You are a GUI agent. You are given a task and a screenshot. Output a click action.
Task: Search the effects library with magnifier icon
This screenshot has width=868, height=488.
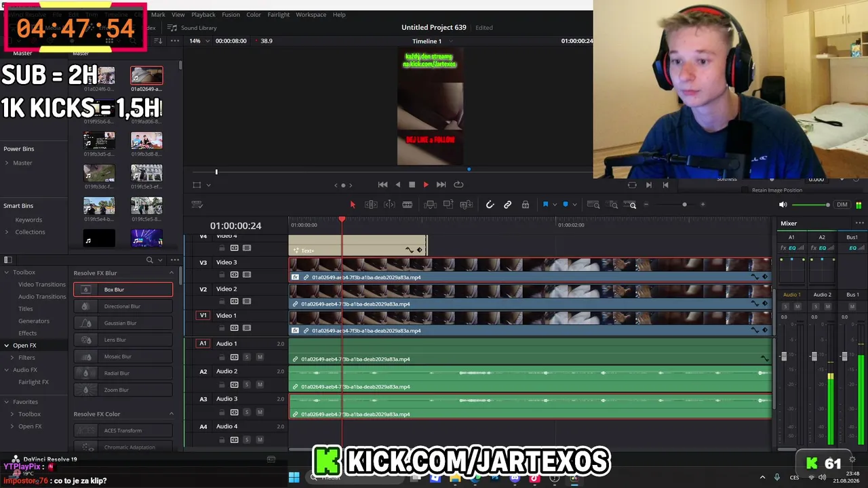click(x=150, y=260)
